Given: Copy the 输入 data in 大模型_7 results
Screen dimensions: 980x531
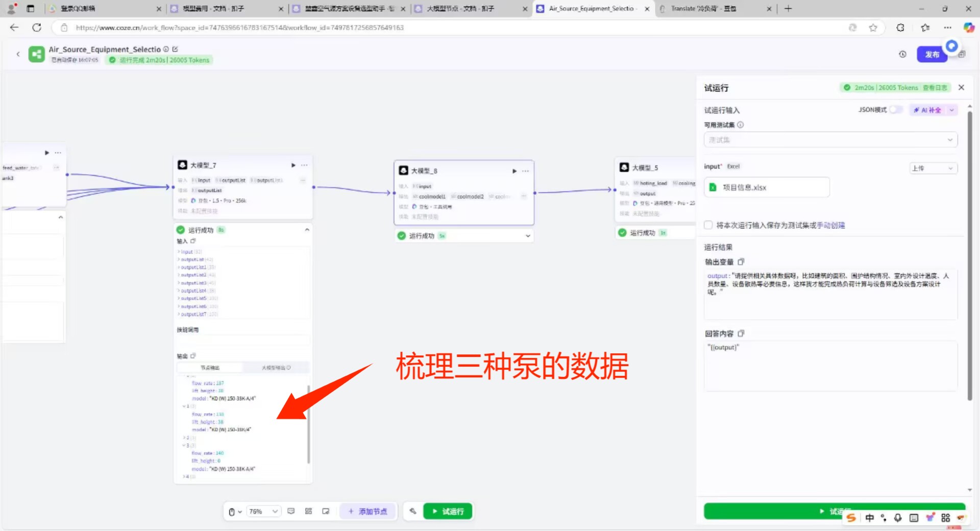Looking at the screenshot, I should pos(193,241).
